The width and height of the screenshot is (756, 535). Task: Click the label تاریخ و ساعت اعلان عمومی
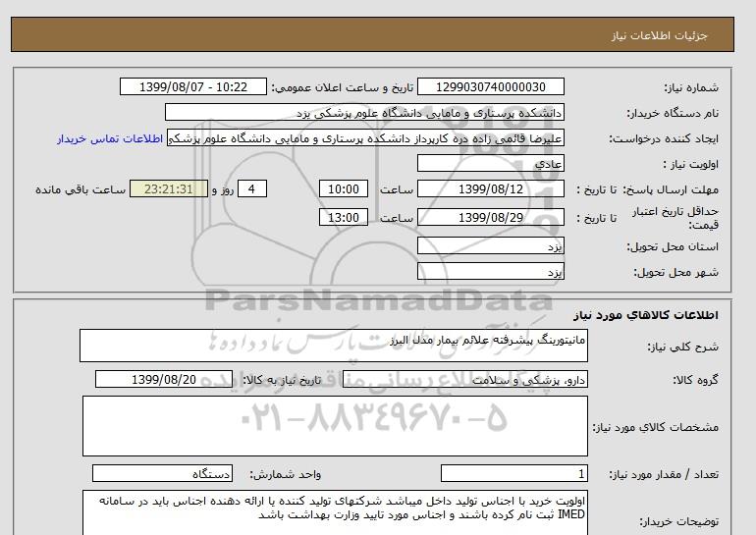coord(343,87)
